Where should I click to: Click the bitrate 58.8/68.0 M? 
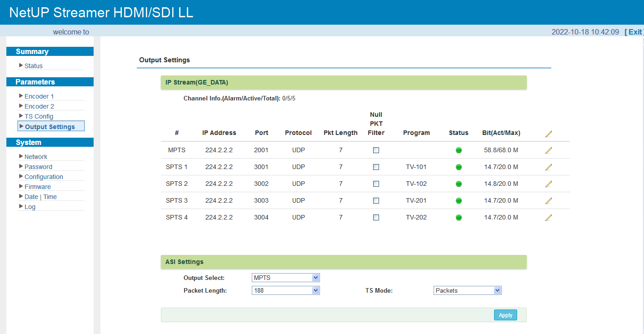point(501,150)
